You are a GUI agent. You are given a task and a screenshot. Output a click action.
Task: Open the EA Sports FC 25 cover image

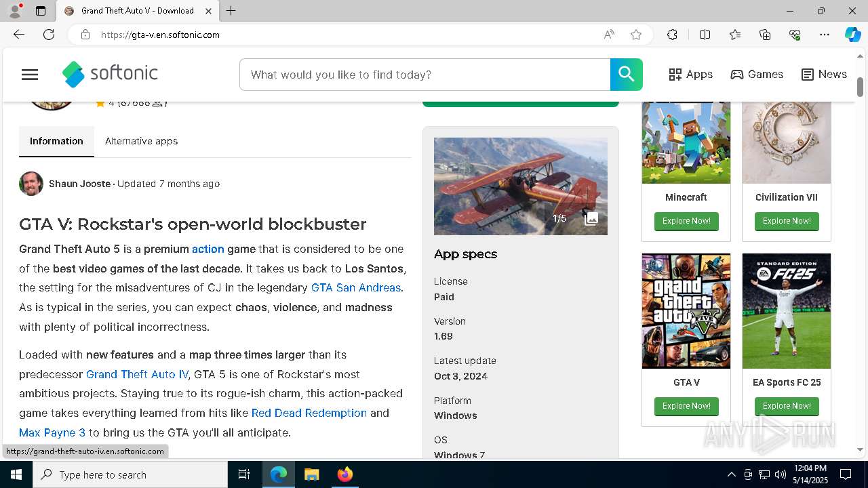[787, 311]
